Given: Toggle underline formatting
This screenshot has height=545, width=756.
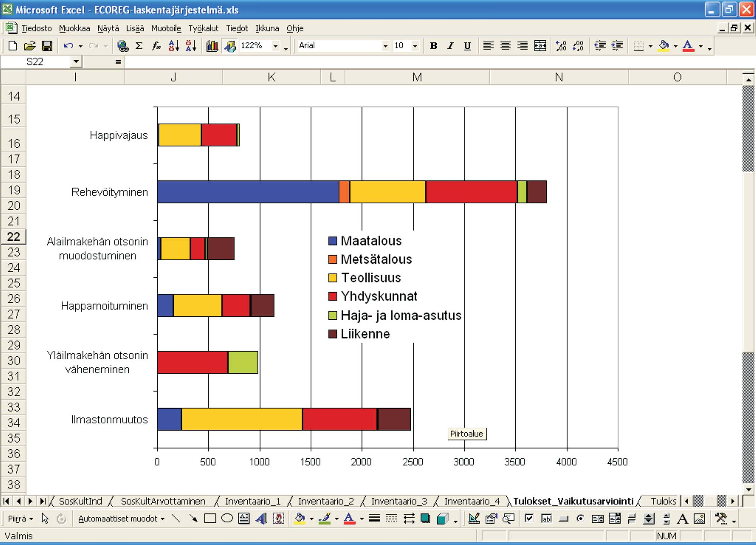Looking at the screenshot, I should pos(467,46).
